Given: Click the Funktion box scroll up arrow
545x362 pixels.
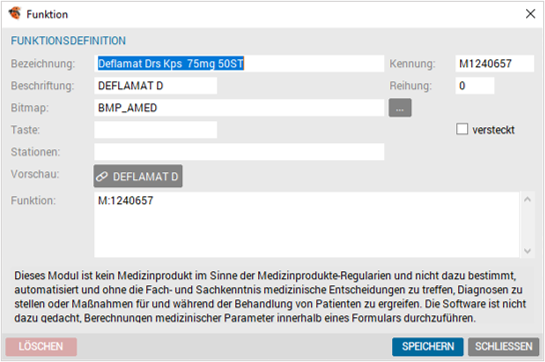Looking at the screenshot, I should tap(527, 199).
